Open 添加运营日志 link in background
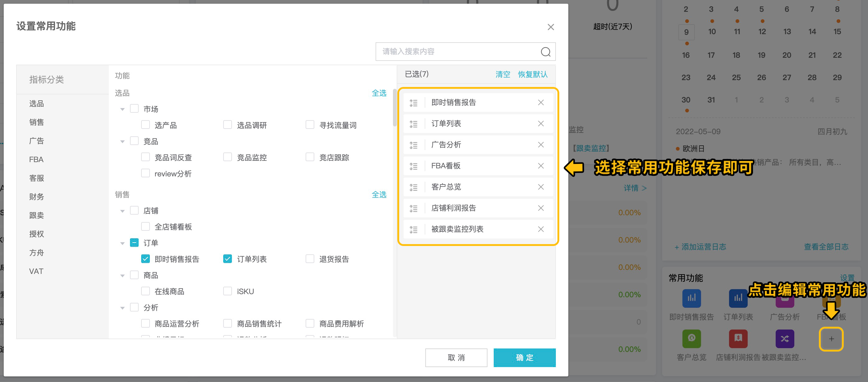Viewport: 868px width, 382px height. coord(700,247)
